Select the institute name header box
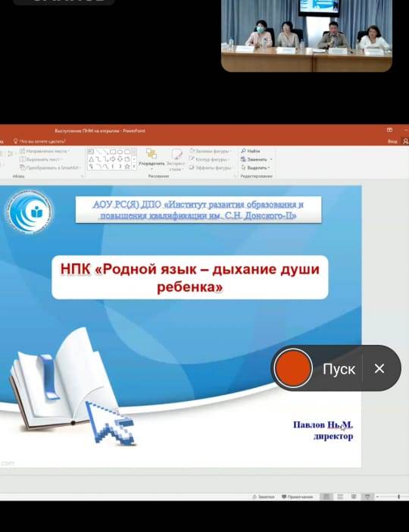409x532 pixels. pos(198,210)
